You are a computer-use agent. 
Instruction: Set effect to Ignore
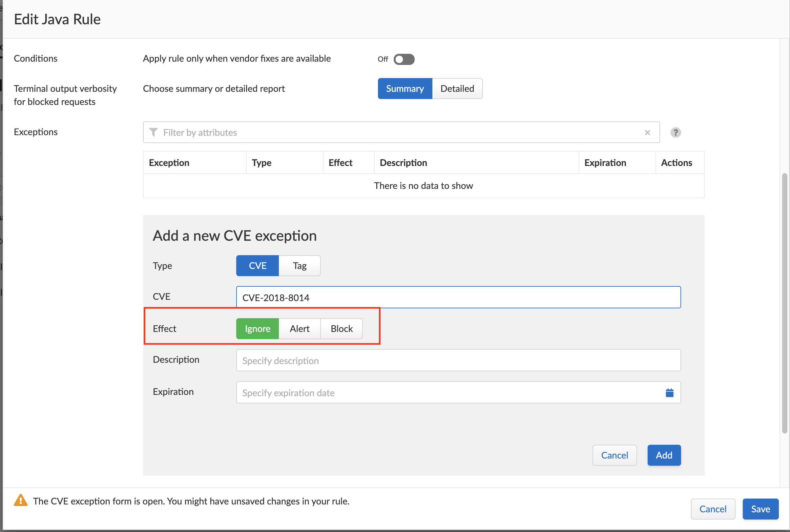click(x=257, y=328)
